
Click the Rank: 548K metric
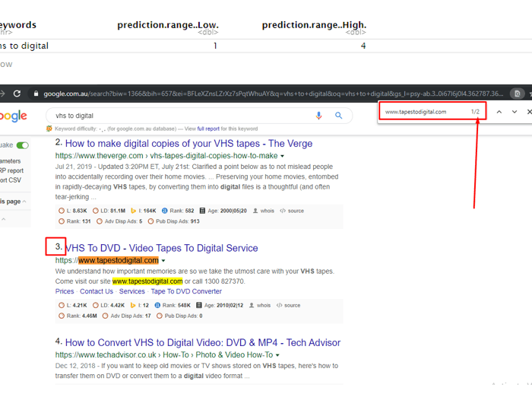(x=173, y=305)
